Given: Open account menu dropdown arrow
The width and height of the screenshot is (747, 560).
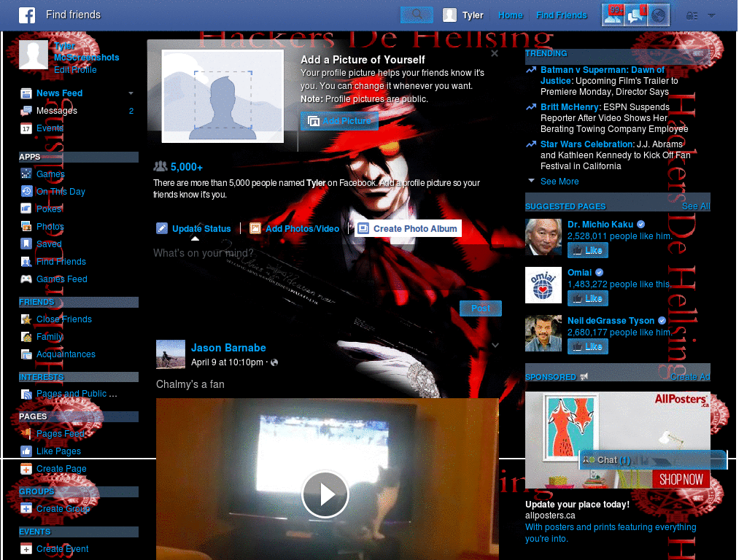Looking at the screenshot, I should pos(712,15).
